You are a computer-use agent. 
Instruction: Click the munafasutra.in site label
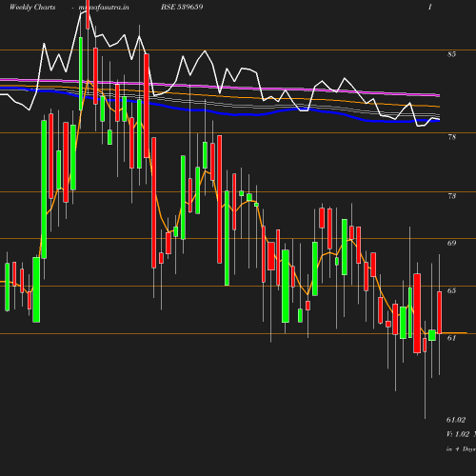click(104, 8)
